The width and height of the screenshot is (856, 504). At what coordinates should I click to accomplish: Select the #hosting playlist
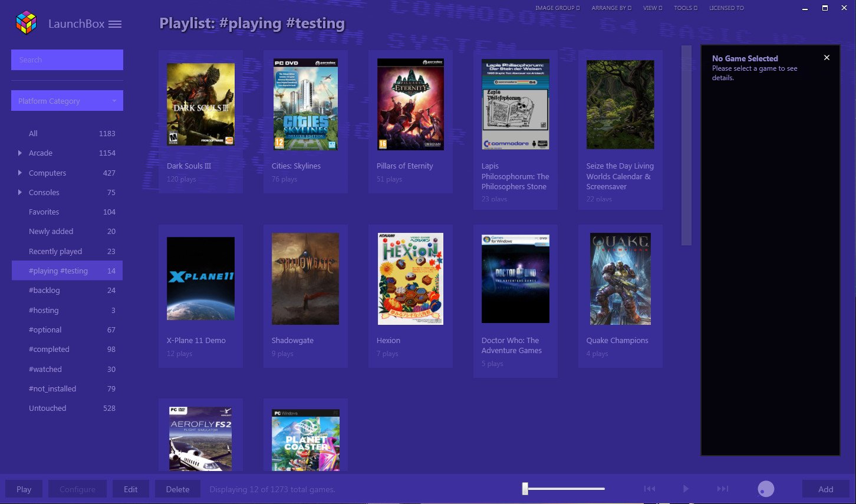tap(67, 310)
